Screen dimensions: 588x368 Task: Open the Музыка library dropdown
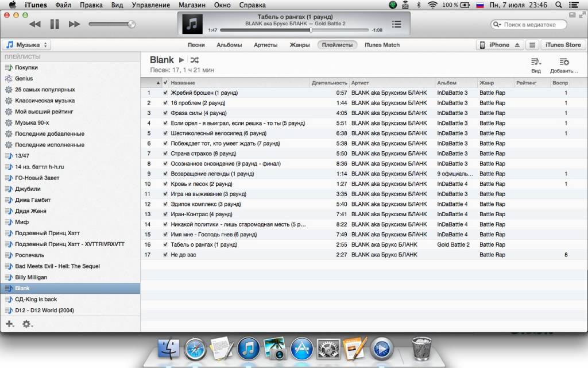coord(26,45)
